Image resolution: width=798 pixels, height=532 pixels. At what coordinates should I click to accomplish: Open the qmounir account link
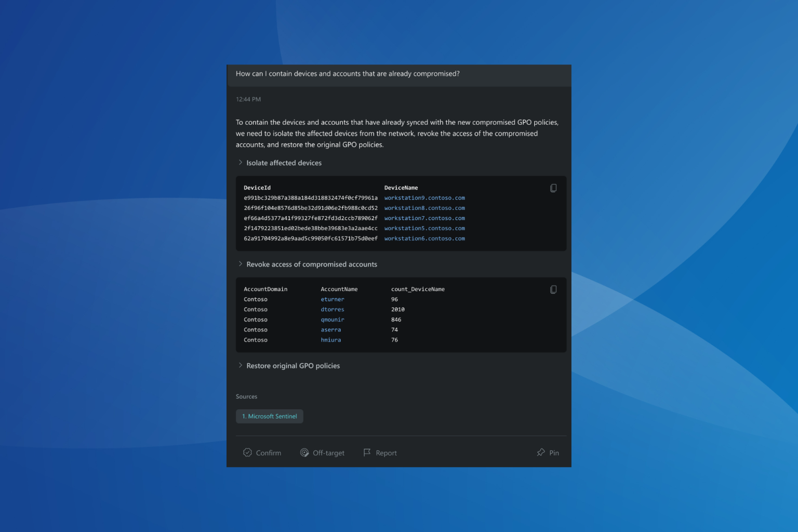tap(332, 320)
